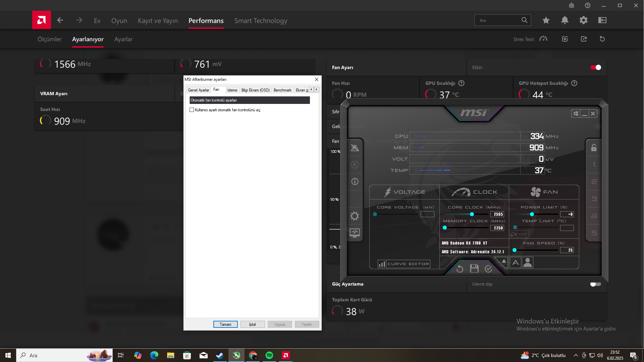Click the export profile share icon
644x362 pixels.
point(584,39)
